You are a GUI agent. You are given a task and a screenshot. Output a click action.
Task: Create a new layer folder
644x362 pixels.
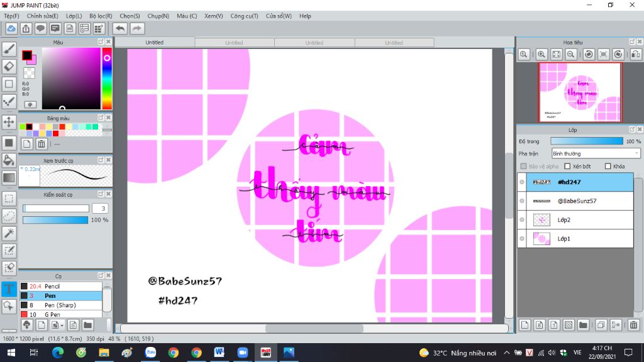[x=583, y=325]
